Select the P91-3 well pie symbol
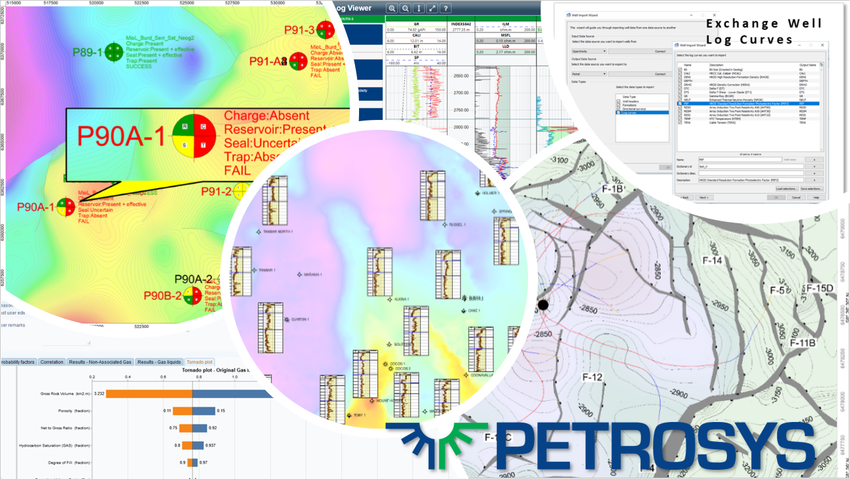The width and height of the screenshot is (850, 479). coord(325,30)
